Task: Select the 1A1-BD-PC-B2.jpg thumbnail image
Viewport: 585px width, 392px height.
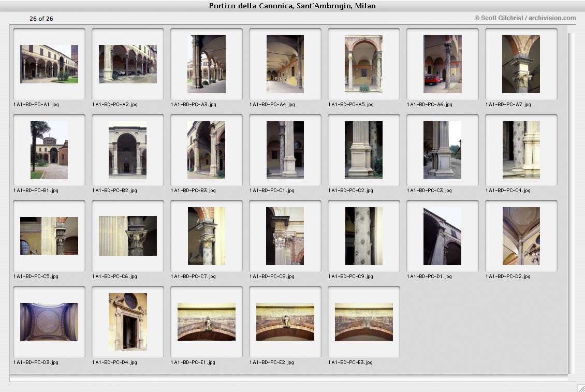Action: click(x=127, y=150)
